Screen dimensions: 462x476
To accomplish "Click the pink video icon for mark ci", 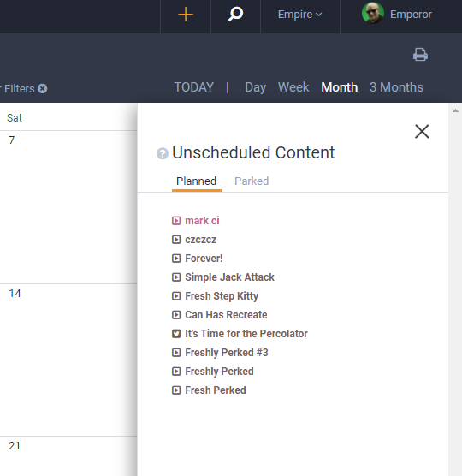I will pyautogui.click(x=176, y=221).
